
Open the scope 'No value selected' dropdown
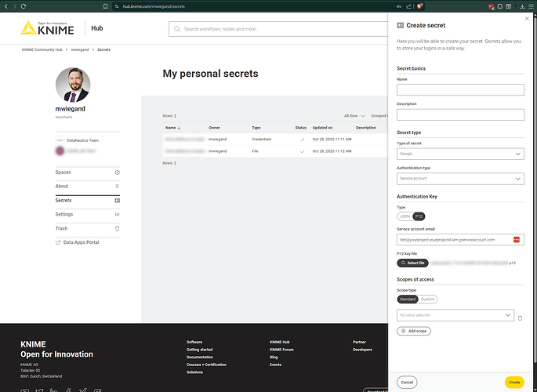click(455, 315)
